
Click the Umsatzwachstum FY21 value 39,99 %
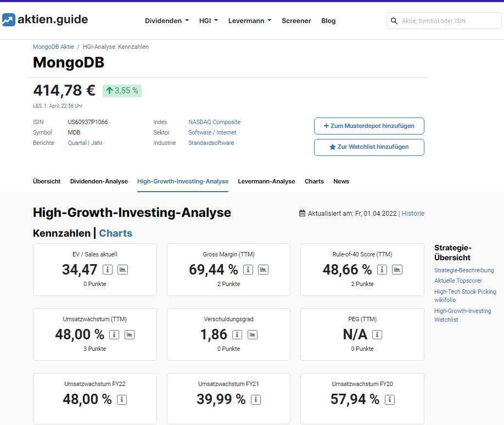(x=221, y=400)
